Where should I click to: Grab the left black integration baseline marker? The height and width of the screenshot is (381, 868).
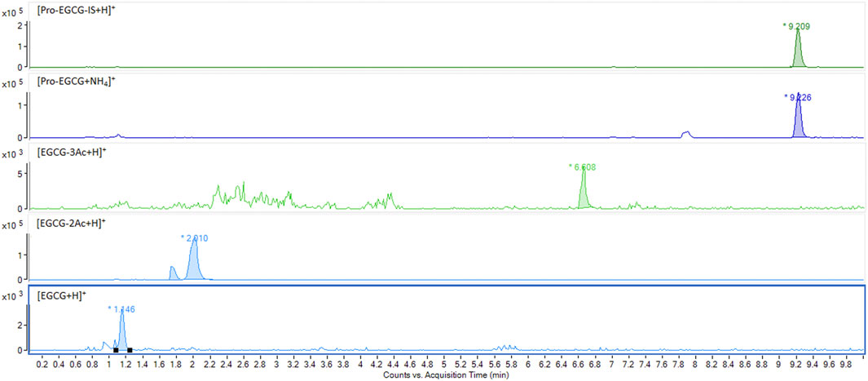pos(116,350)
